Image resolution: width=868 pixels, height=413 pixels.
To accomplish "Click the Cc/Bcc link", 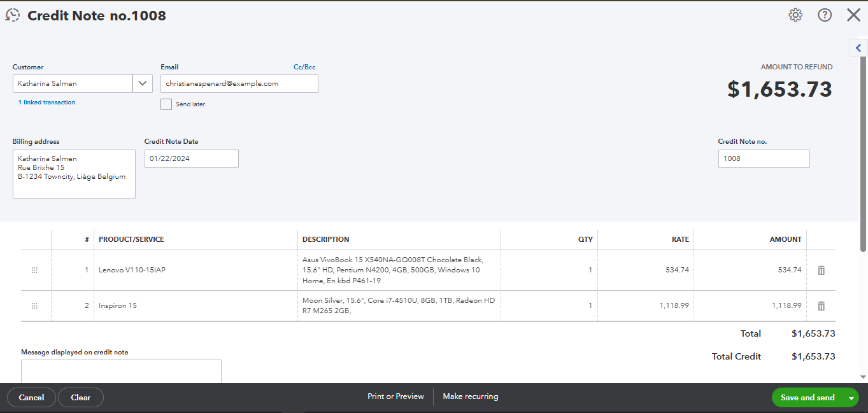I will point(304,67).
